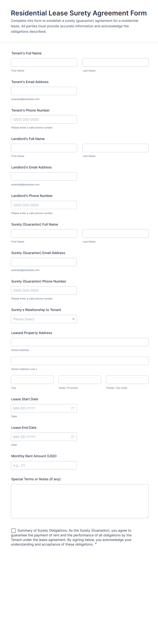Select Street Address Line 2 input
158x644 pixels.
80,361
